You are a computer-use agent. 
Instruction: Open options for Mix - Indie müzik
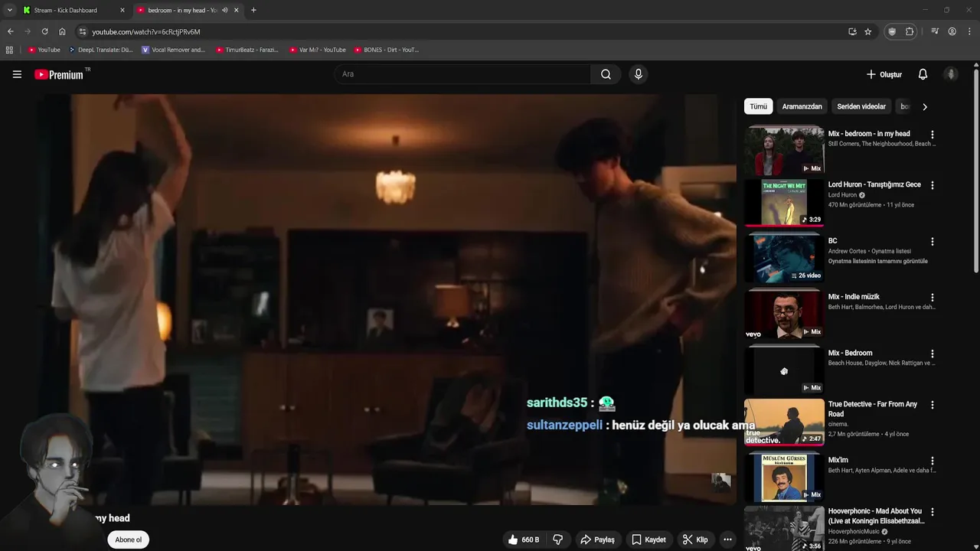(932, 298)
